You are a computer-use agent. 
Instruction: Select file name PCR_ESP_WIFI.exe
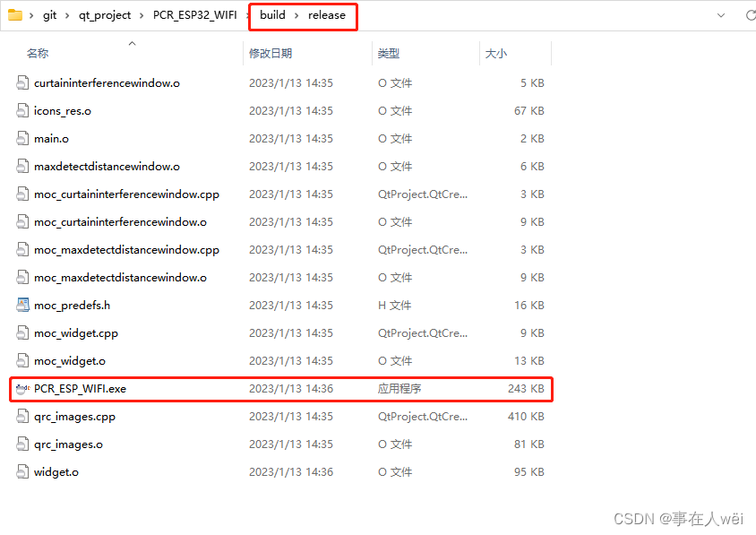pyautogui.click(x=80, y=389)
